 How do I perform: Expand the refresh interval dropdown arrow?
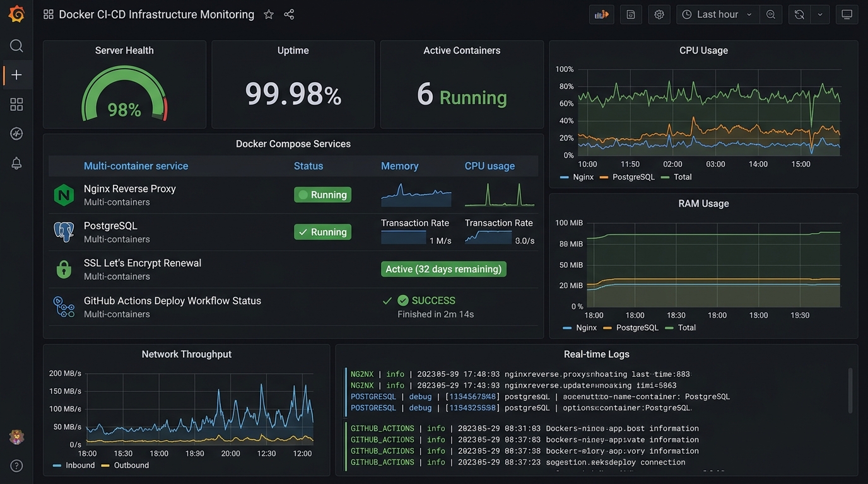point(820,14)
